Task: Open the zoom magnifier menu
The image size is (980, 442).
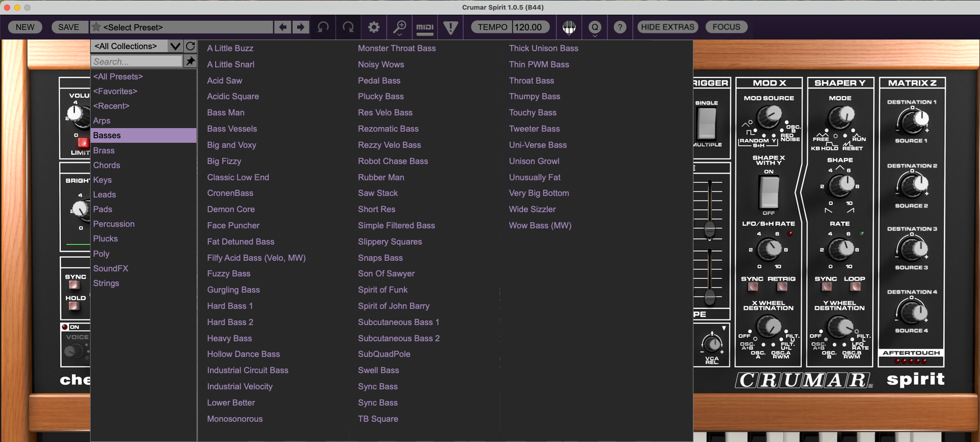Action: (400, 27)
